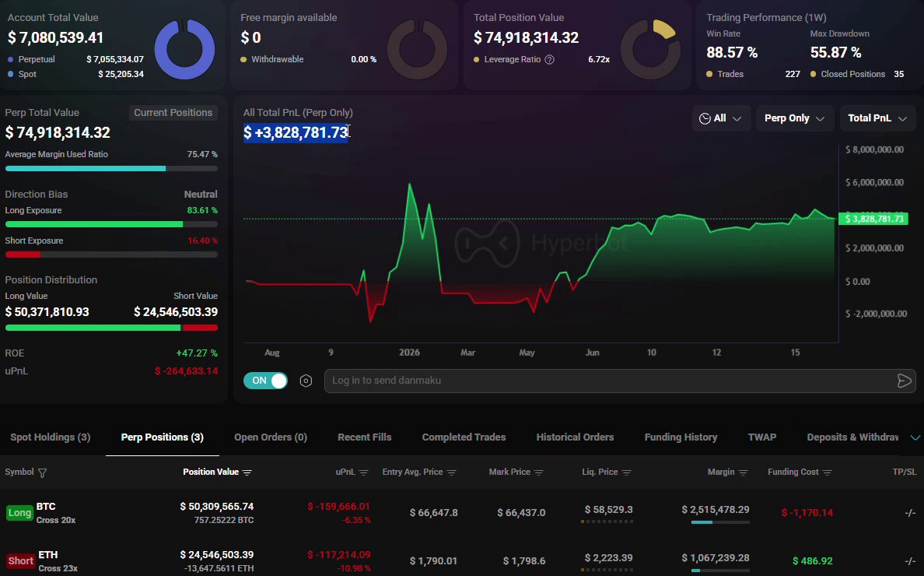Click the uPnL $-264,633.14 value
The width and height of the screenshot is (924, 576).
(x=186, y=371)
